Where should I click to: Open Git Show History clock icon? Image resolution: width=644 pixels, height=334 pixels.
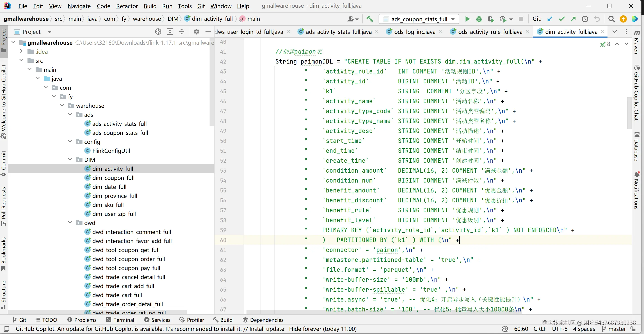(585, 19)
